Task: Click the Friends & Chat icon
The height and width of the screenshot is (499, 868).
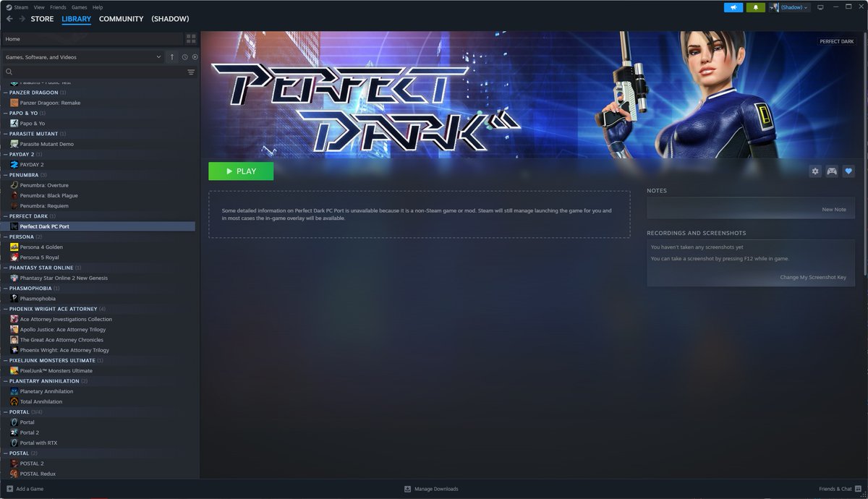Action: (x=859, y=489)
